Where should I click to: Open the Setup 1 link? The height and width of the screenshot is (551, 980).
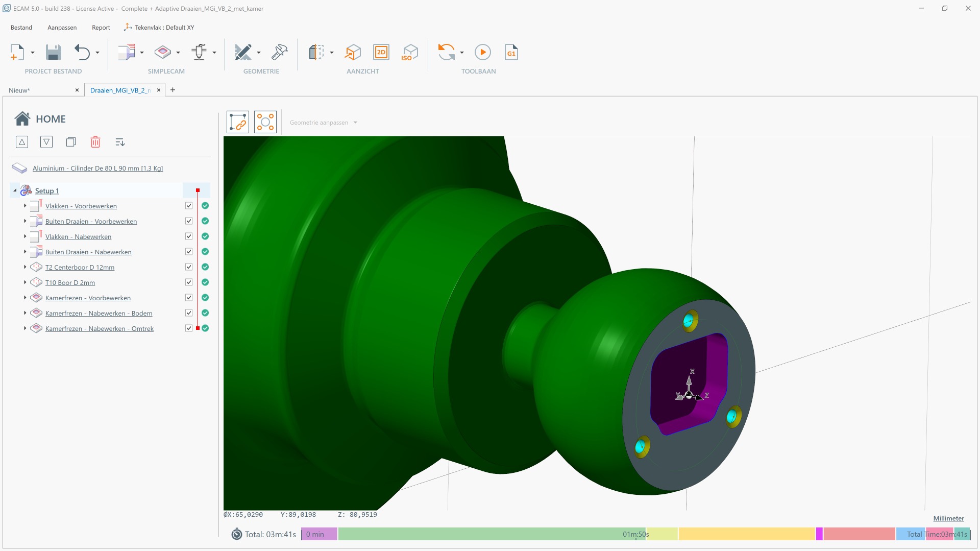click(47, 190)
